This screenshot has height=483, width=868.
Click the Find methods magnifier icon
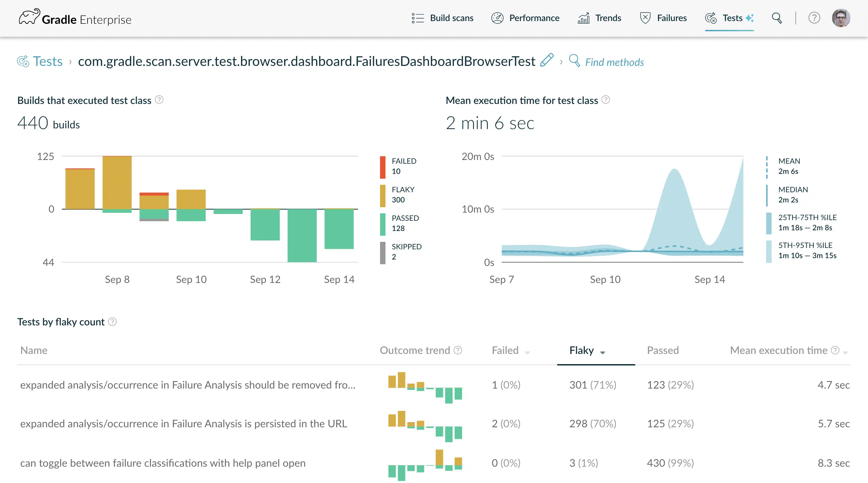(574, 61)
